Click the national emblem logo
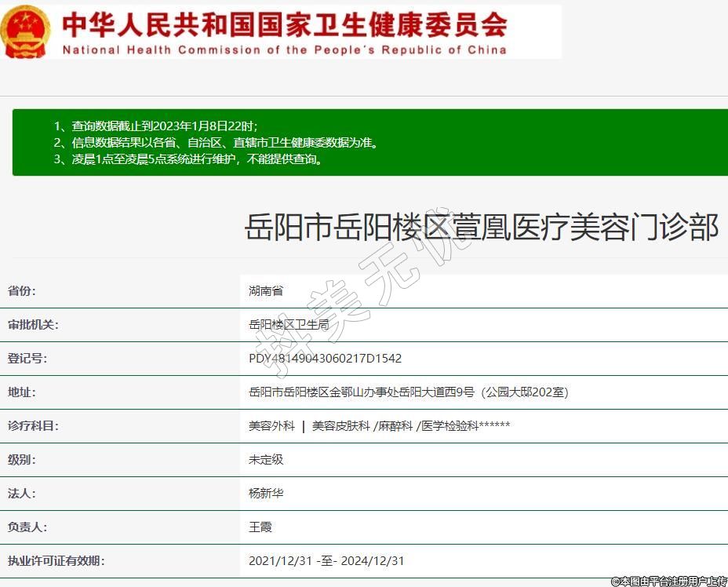This screenshot has height=587, width=728. pyautogui.click(x=25, y=31)
